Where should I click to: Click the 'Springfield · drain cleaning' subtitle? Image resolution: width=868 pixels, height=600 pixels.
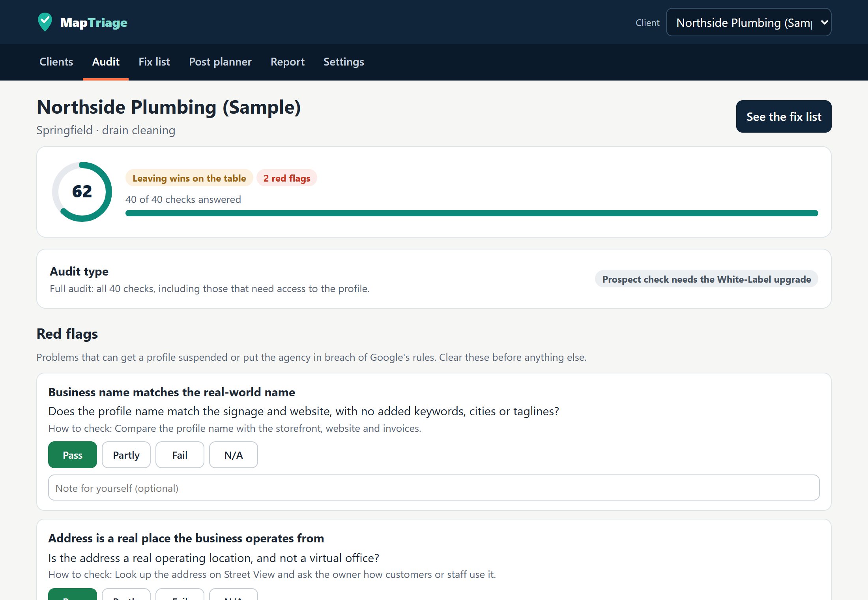[x=106, y=130]
